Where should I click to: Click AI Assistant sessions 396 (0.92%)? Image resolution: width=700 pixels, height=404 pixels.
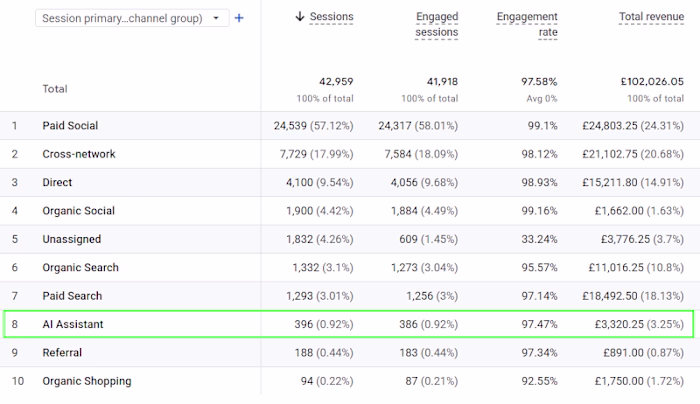pos(324,325)
